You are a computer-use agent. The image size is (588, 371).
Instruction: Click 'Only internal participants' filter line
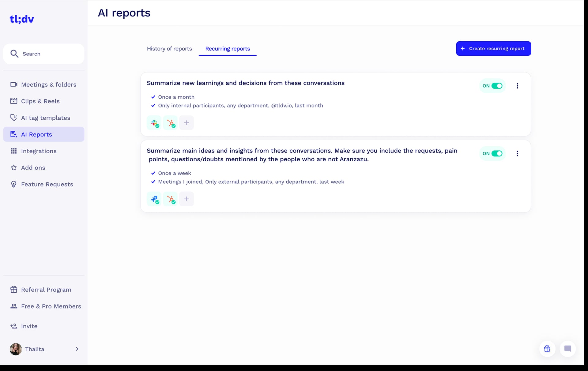click(240, 106)
